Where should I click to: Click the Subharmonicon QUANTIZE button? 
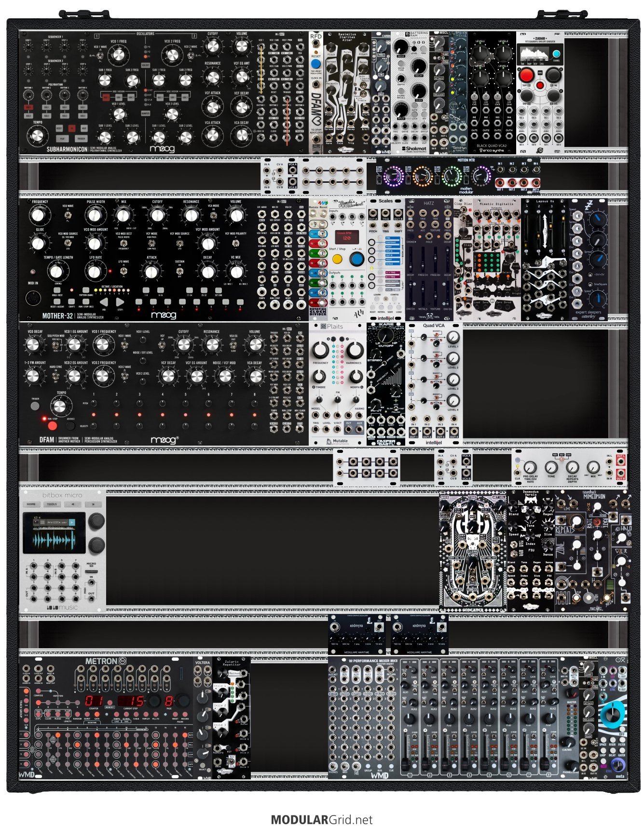tap(145, 114)
